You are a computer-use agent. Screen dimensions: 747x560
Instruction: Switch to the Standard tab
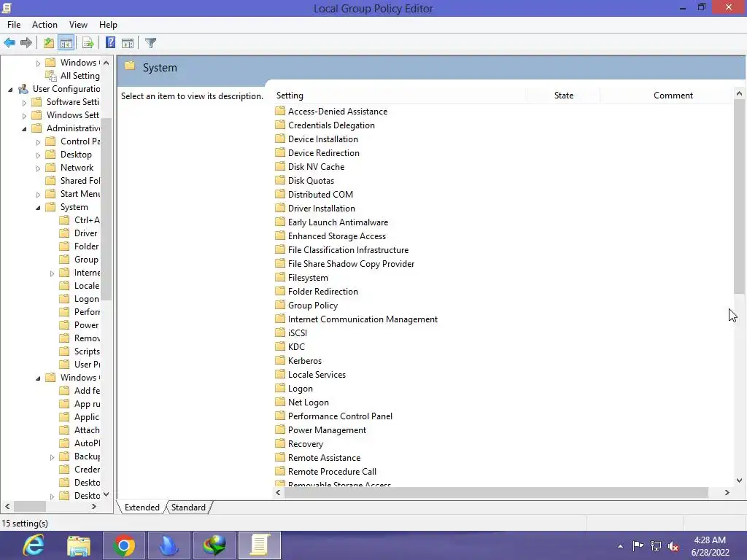pyautogui.click(x=188, y=507)
